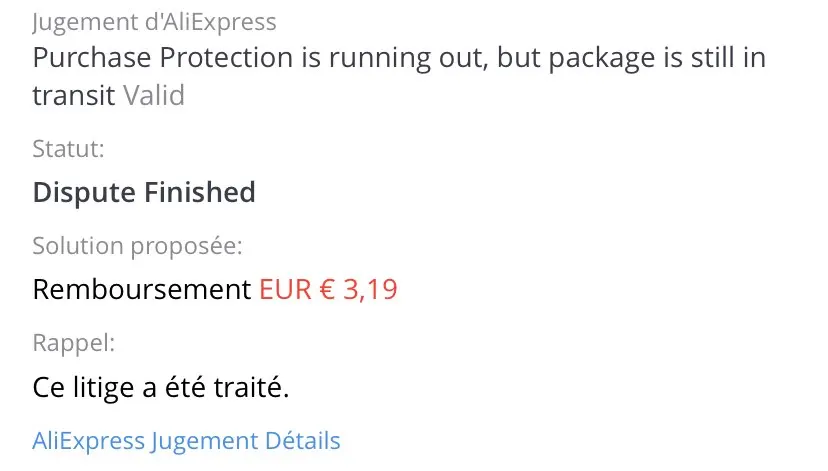The image size is (828, 471).
Task: Click the word Détails in the blue link
Action: (302, 441)
